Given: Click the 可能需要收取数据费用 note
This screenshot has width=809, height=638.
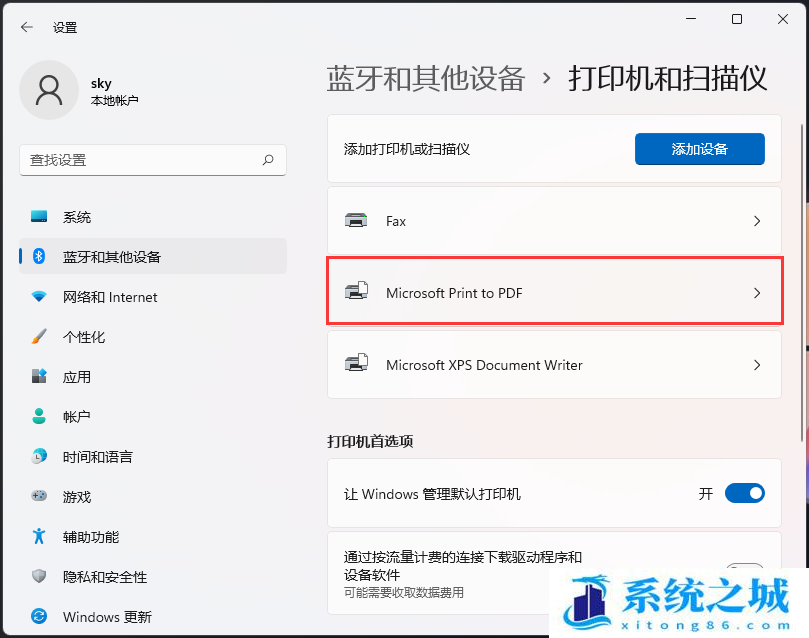Looking at the screenshot, I should 403,593.
